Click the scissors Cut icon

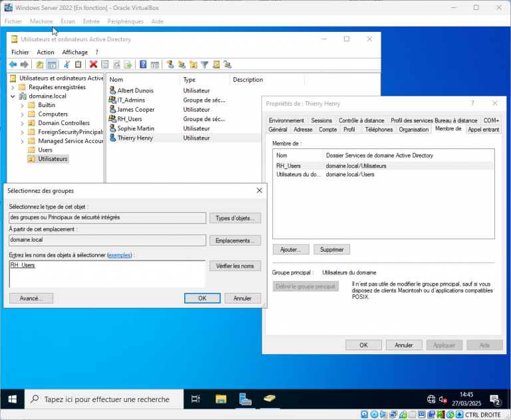(67, 65)
